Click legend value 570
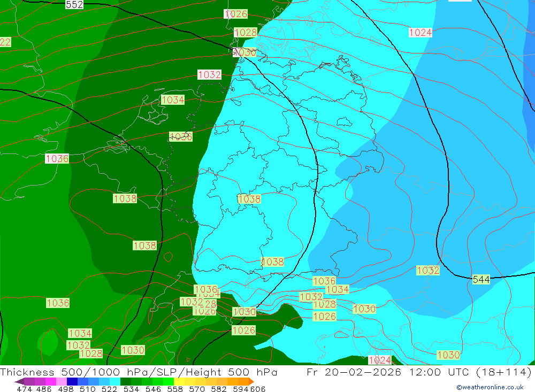 coord(196,389)
